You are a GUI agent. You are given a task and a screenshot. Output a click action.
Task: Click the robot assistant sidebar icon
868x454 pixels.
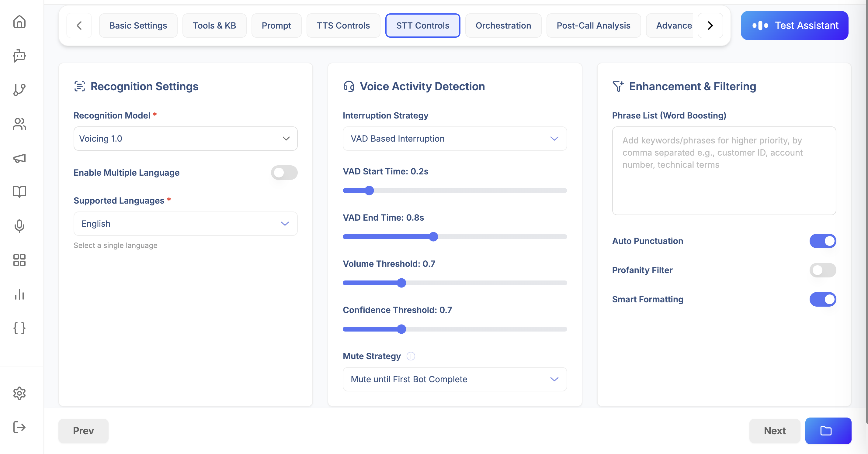pos(19,56)
